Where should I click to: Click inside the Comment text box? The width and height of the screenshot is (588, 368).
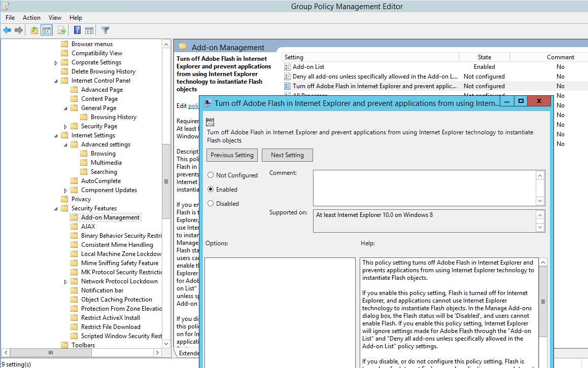pos(424,188)
